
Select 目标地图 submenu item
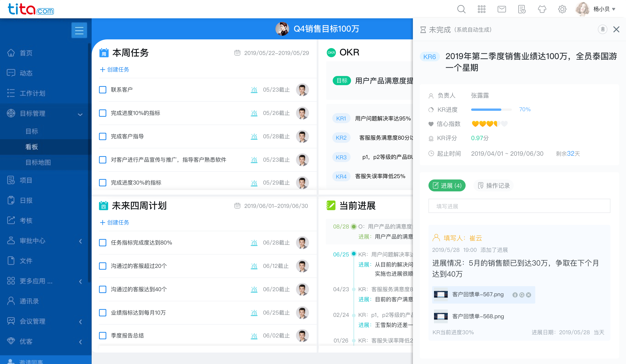pos(38,162)
